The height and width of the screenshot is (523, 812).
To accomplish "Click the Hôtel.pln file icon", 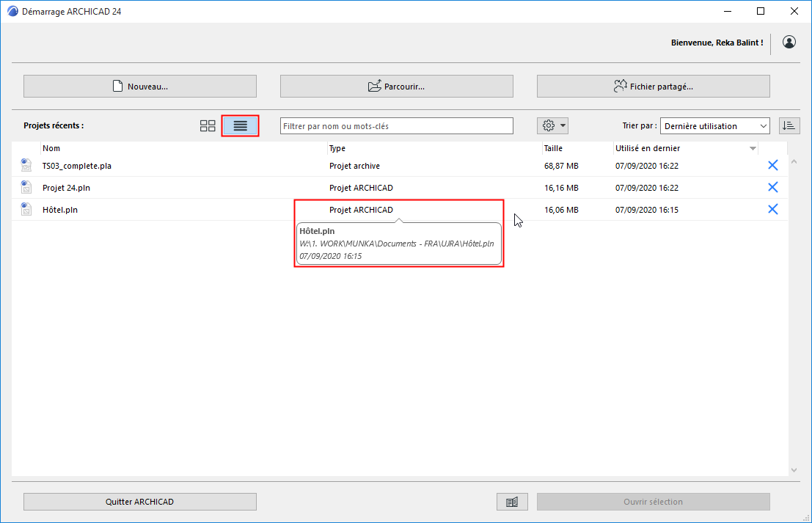I will [x=26, y=209].
